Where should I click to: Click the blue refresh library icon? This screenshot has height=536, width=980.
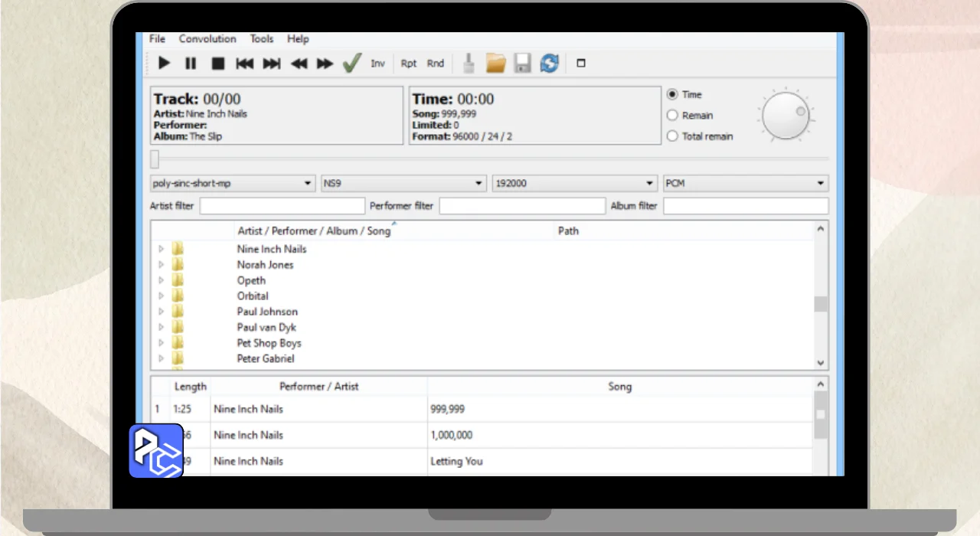[549, 64]
